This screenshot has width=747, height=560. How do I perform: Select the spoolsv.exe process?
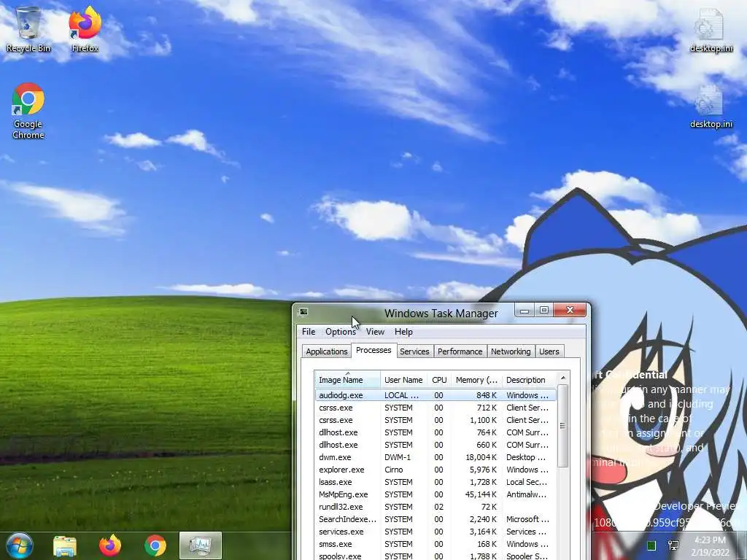click(436, 555)
